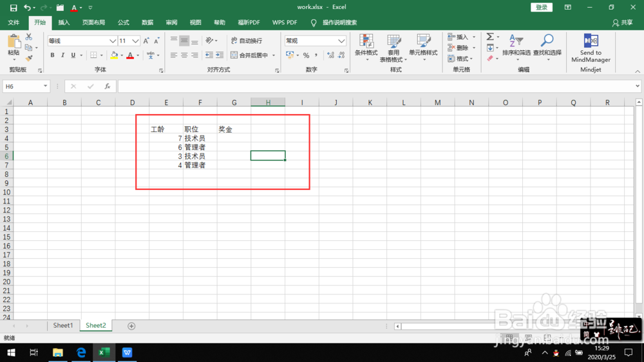Switch to Sheet1 worksheet tab
Image resolution: width=644 pixels, height=362 pixels.
pyautogui.click(x=63, y=325)
